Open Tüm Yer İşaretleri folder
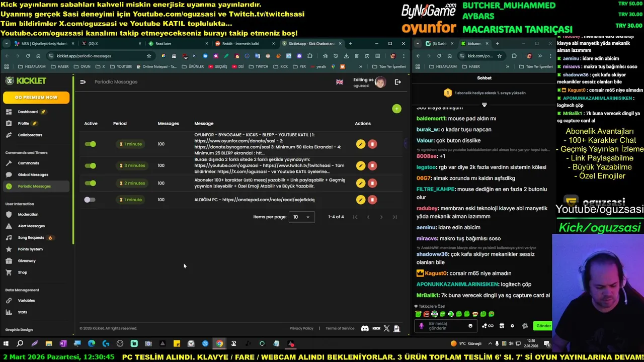This screenshot has height=362, width=644. pyautogui.click(x=389, y=66)
